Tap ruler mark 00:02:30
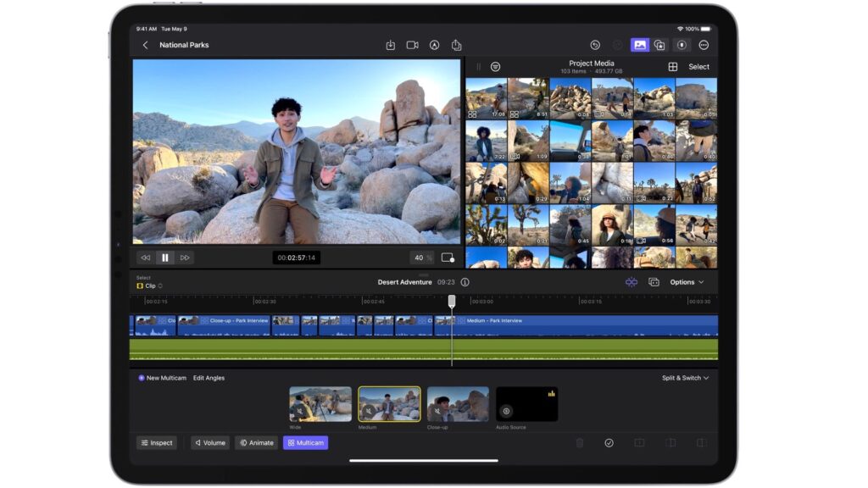 [x=264, y=302]
